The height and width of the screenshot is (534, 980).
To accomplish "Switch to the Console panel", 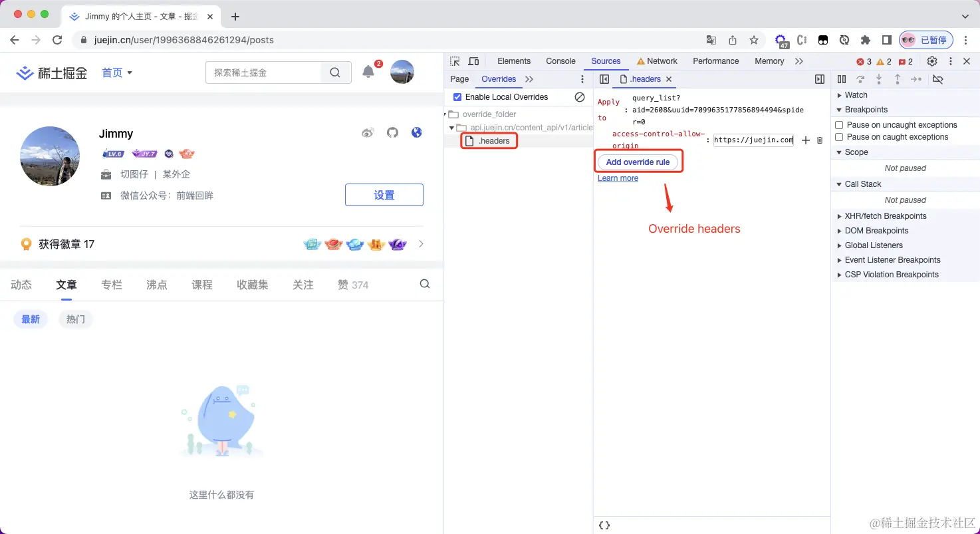I will [560, 61].
